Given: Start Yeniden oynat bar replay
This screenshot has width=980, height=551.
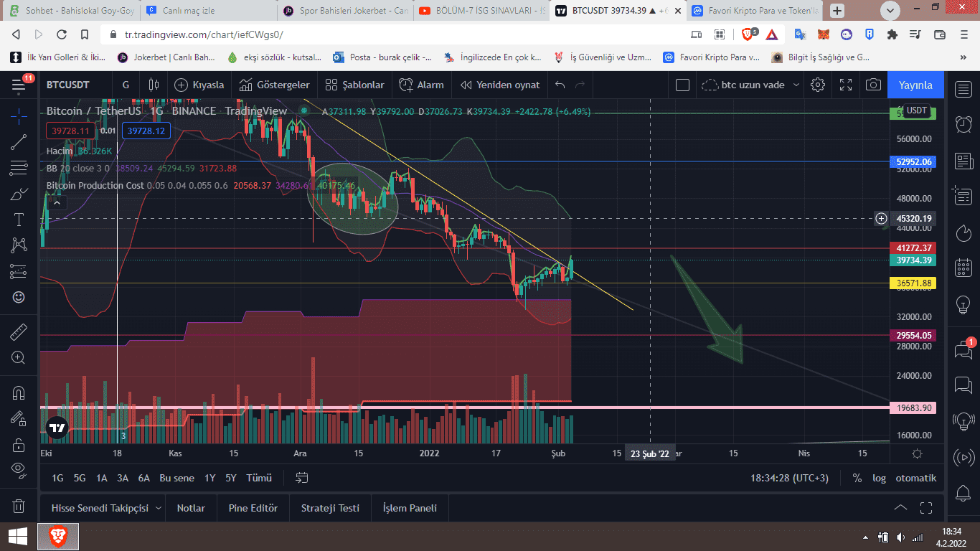Looking at the screenshot, I should pos(500,85).
